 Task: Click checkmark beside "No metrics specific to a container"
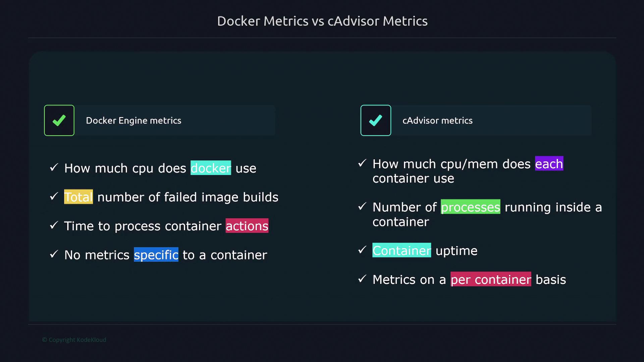pyautogui.click(x=54, y=254)
